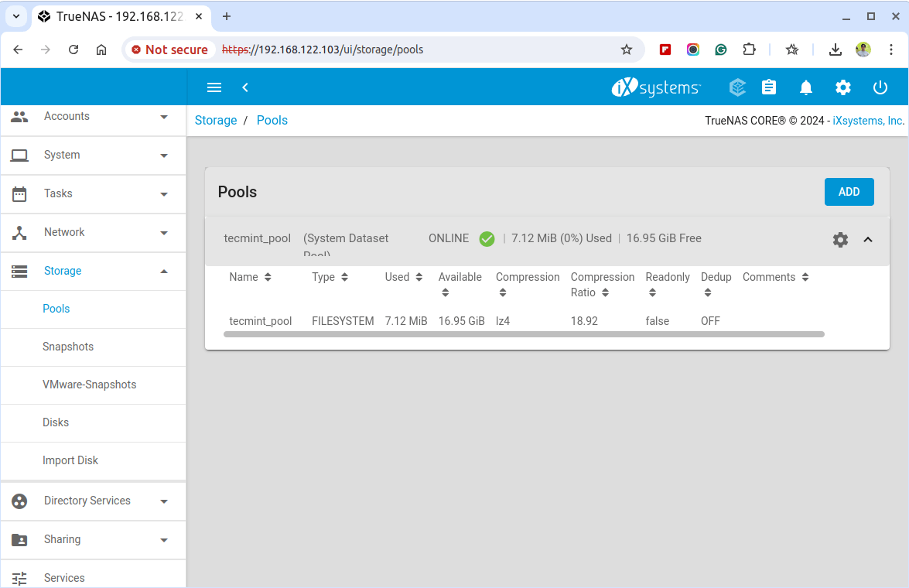Open the task manager clipboard icon
The width and height of the screenshot is (909, 588).
tap(769, 87)
